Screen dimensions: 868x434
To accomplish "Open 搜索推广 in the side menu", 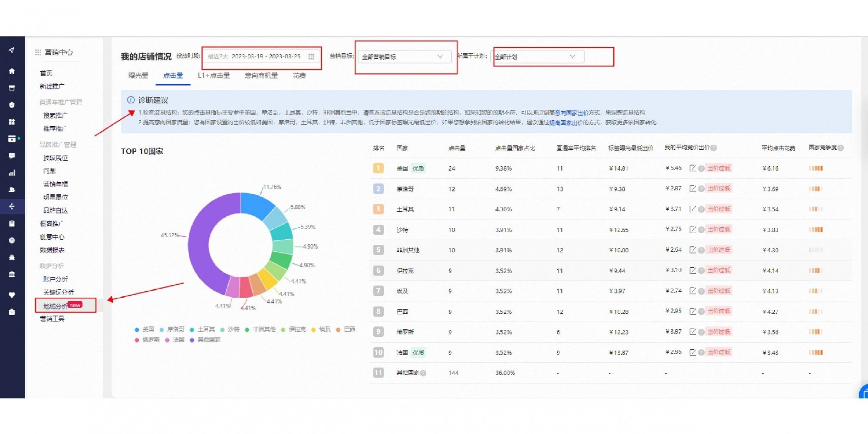I will click(55, 115).
